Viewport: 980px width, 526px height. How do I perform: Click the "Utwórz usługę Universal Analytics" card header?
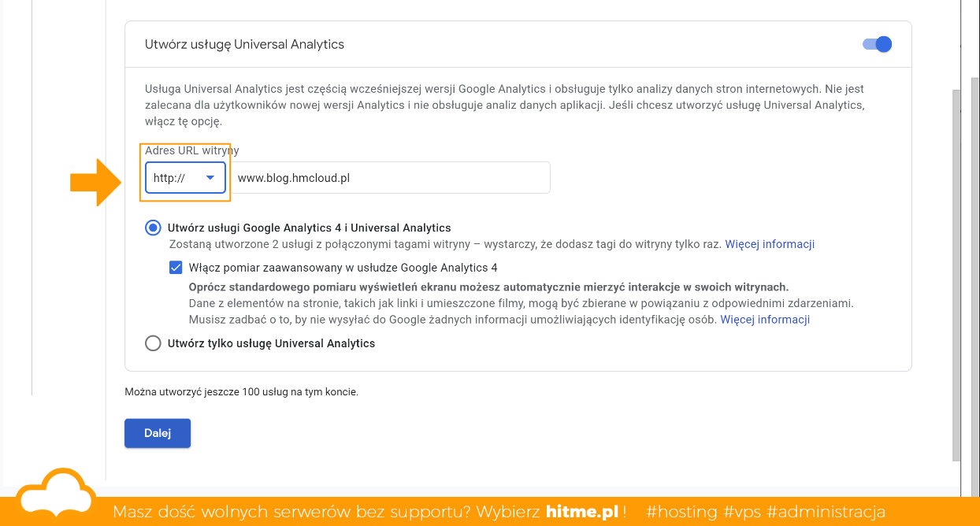coord(245,44)
